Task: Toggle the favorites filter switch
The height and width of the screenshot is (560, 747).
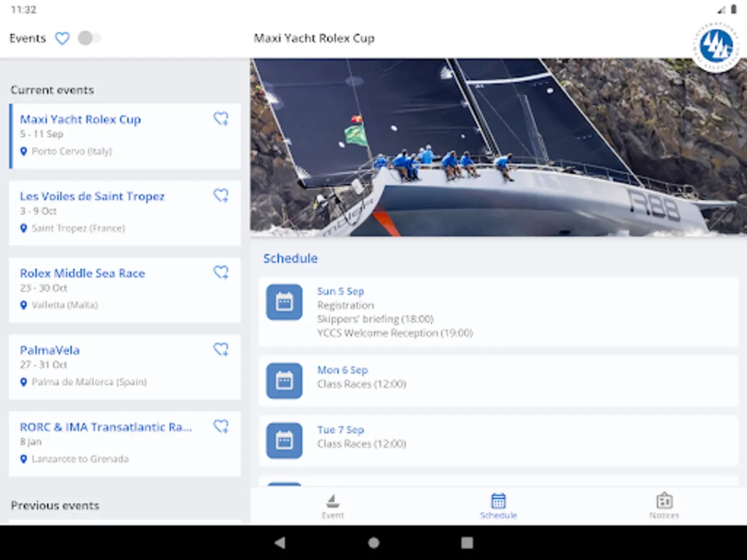Action: pyautogui.click(x=89, y=39)
